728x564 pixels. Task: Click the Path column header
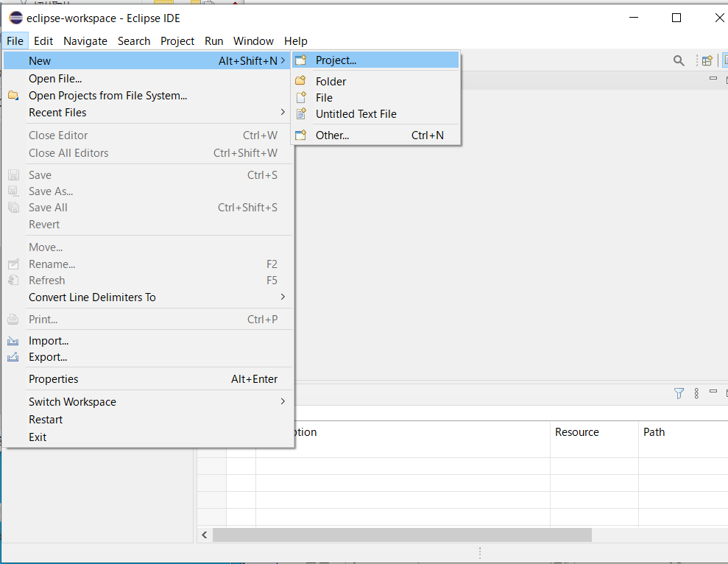(682, 432)
